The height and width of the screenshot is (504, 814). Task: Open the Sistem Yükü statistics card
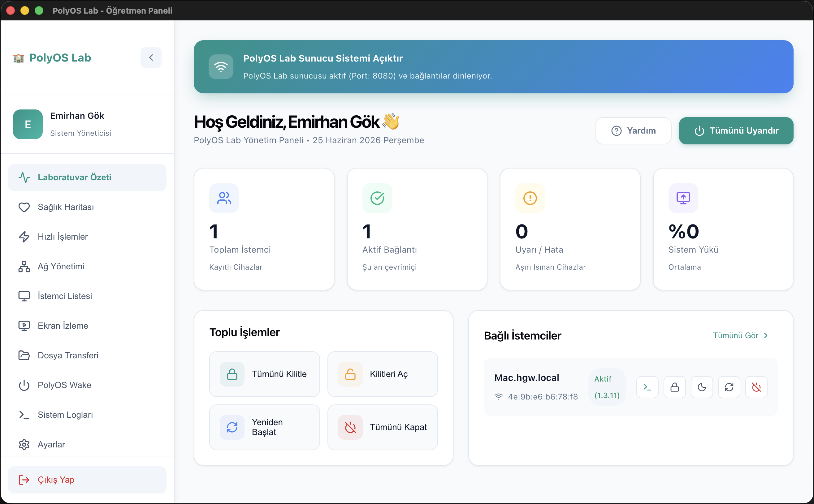coord(723,229)
